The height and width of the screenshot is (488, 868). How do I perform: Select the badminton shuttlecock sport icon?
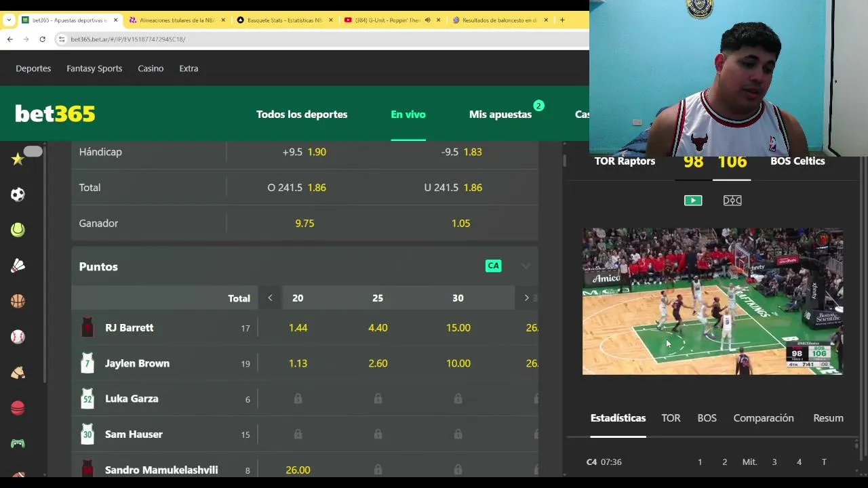coord(18,266)
